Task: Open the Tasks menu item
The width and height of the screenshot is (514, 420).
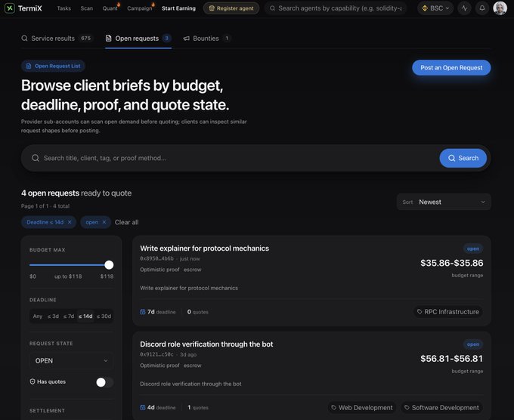Action: [x=64, y=8]
